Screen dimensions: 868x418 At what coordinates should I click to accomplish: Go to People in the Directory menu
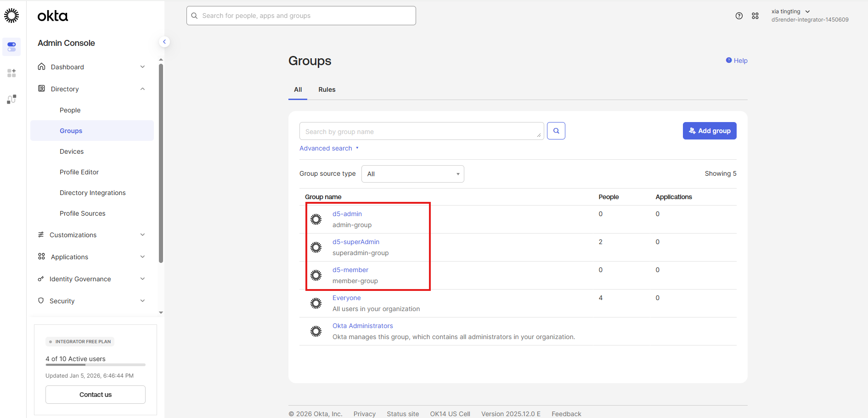(70, 110)
